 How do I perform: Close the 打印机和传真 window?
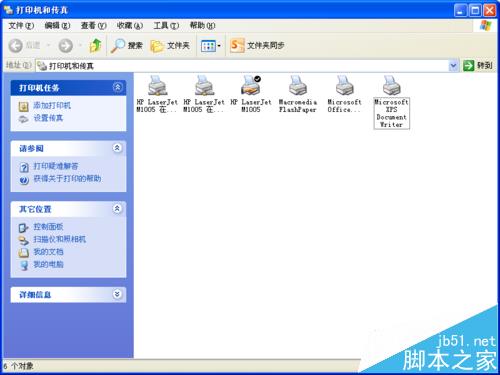(x=490, y=11)
